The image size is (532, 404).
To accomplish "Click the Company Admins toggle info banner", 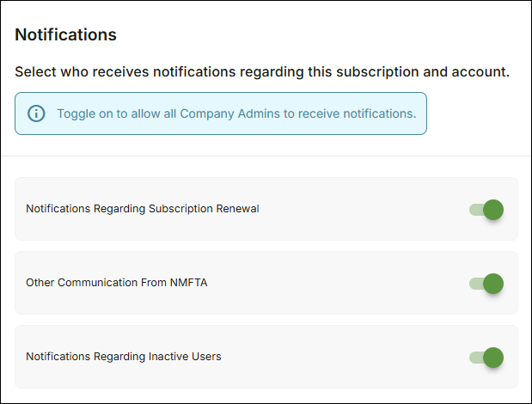I will [x=221, y=113].
